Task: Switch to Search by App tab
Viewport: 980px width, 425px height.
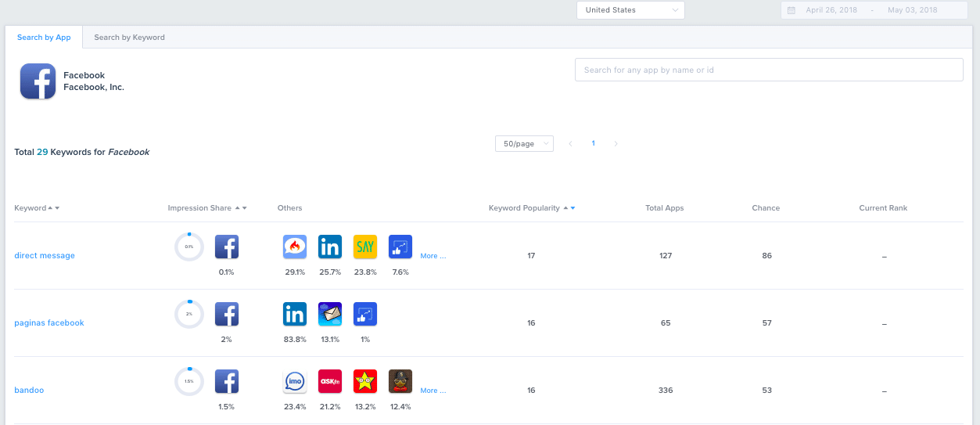Action: (x=44, y=37)
